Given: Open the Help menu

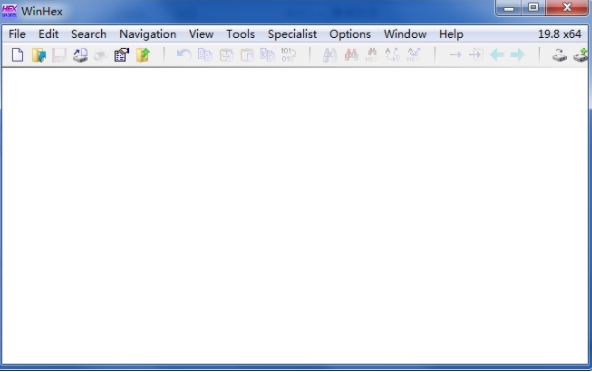Looking at the screenshot, I should 451,34.
